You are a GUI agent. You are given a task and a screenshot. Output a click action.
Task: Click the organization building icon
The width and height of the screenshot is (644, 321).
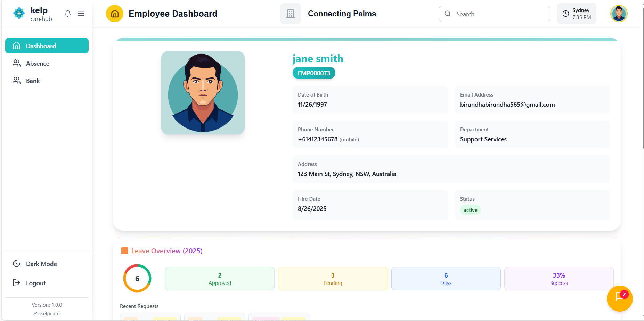[290, 14]
